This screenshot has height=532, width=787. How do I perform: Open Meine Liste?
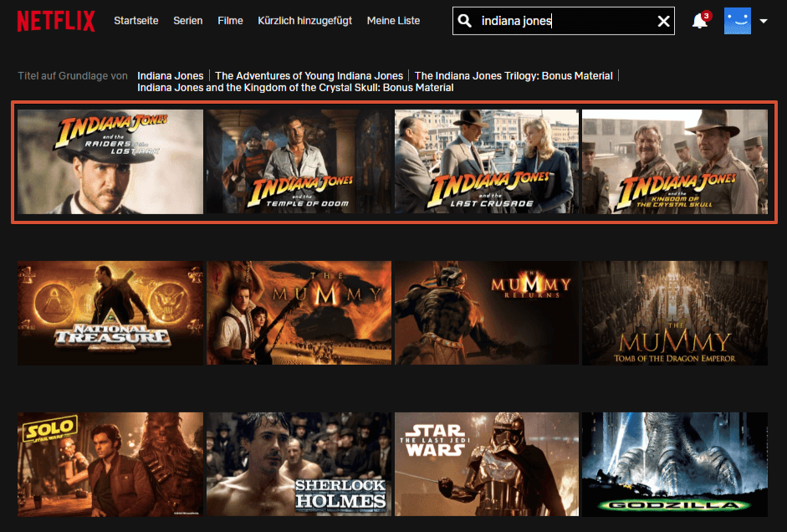click(x=393, y=21)
